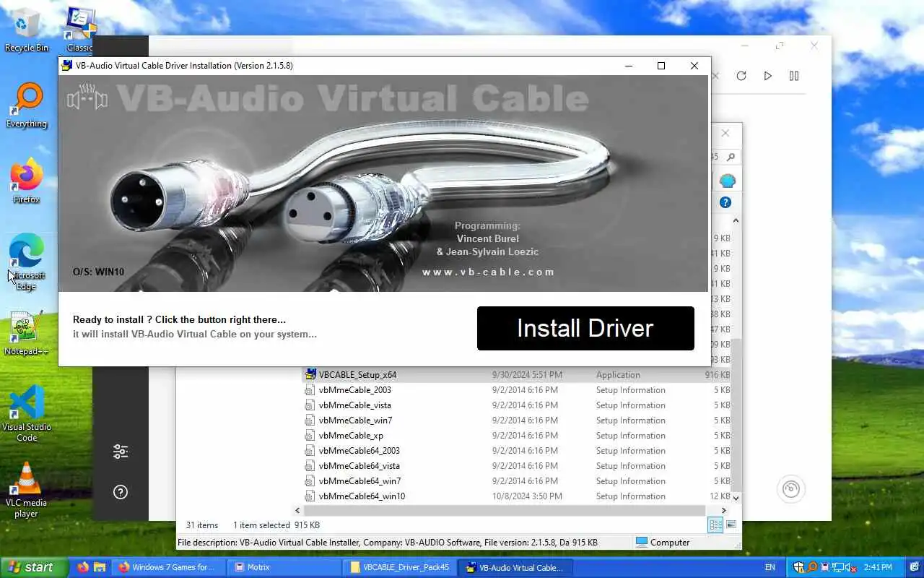This screenshot has width=924, height=578.
Task: Click the Install Driver button
Action: (585, 328)
